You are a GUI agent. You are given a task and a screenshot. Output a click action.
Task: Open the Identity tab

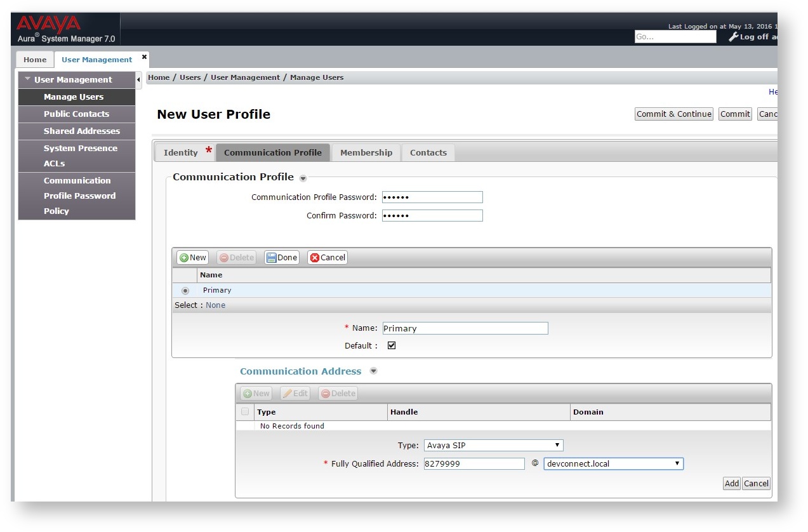click(181, 153)
